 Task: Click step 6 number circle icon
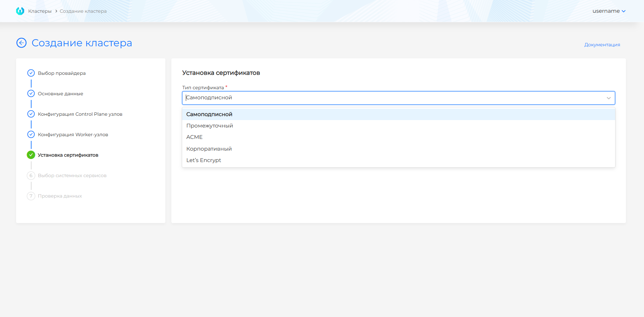pyautogui.click(x=31, y=175)
